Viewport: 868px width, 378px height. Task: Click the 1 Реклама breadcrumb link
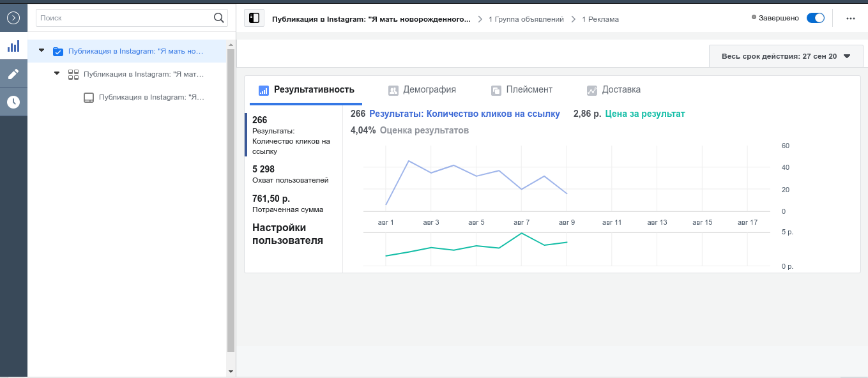point(600,19)
